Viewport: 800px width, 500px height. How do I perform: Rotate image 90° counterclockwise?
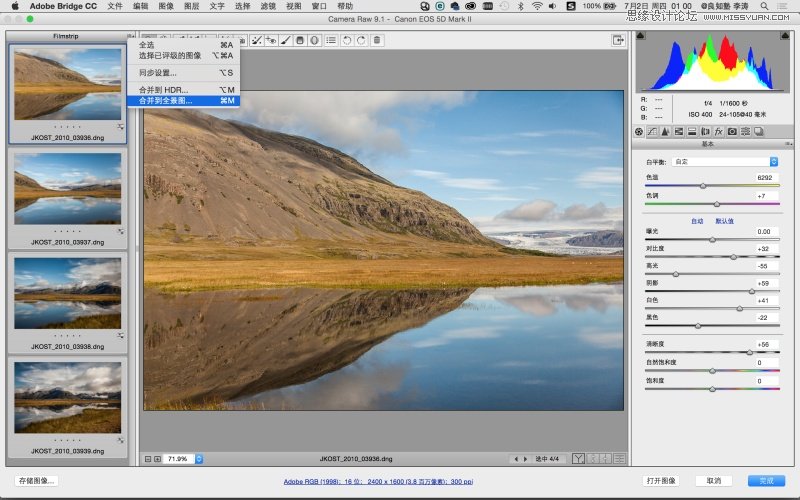(346, 40)
